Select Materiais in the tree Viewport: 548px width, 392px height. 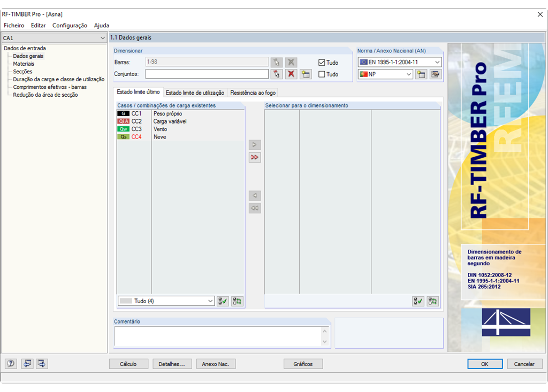click(24, 64)
